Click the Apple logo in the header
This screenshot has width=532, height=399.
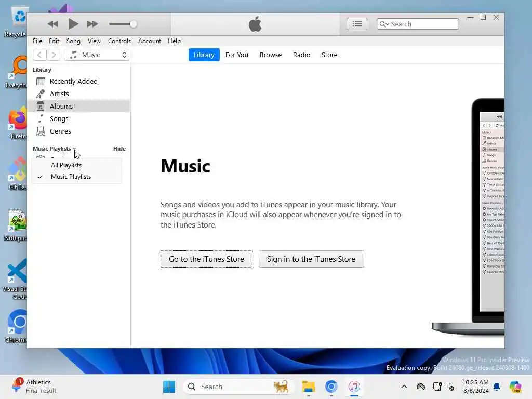coord(255,24)
